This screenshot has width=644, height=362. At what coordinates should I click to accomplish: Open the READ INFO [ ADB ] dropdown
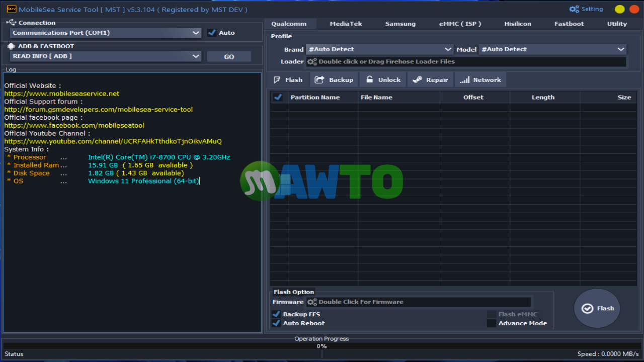pyautogui.click(x=106, y=56)
